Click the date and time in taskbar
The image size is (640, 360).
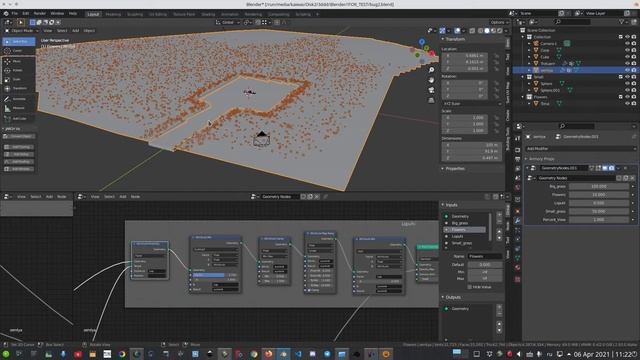tap(606, 354)
